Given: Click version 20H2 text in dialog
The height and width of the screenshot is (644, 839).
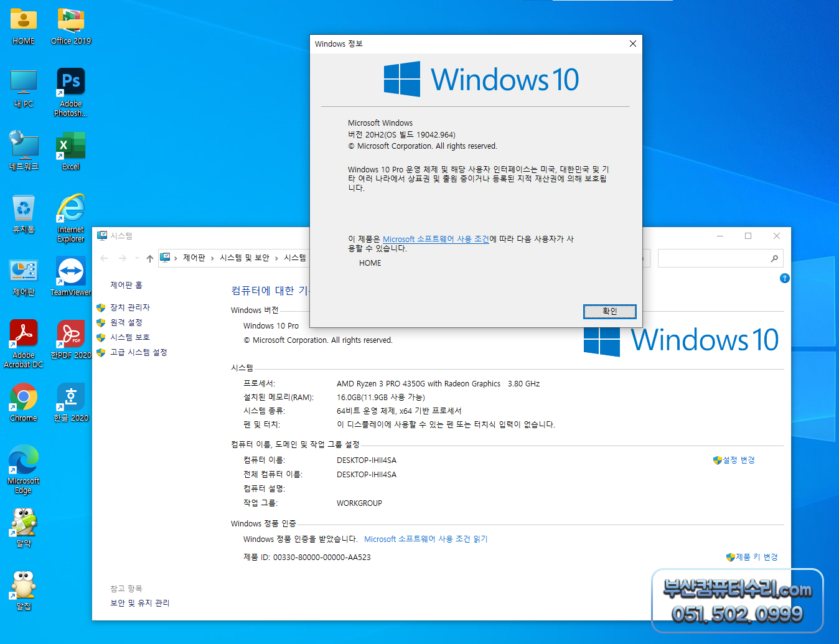Looking at the screenshot, I should pyautogui.click(x=401, y=134).
